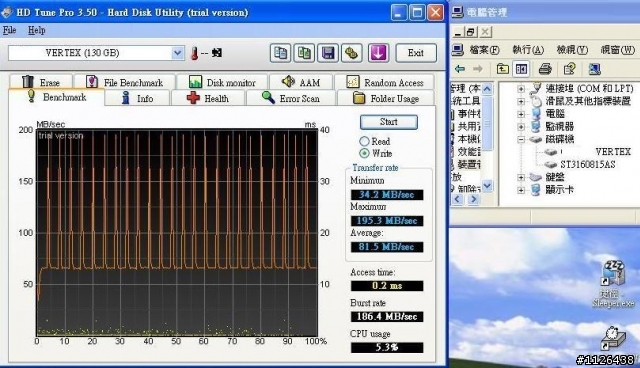
Task: Click the back arrow in 電腦管理 toolbar
Action: (460, 69)
